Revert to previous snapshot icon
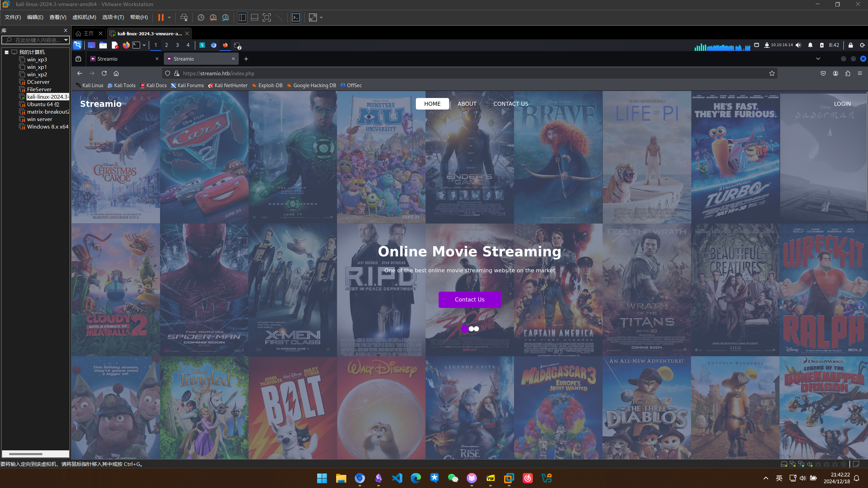868x488 pixels. [x=213, y=18]
